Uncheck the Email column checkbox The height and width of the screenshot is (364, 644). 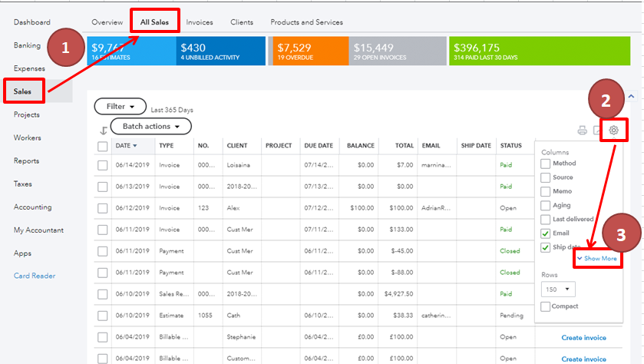[546, 233]
